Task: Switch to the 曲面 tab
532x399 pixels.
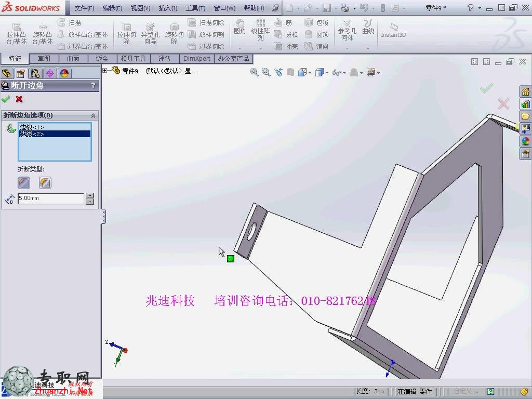Action: (x=73, y=59)
